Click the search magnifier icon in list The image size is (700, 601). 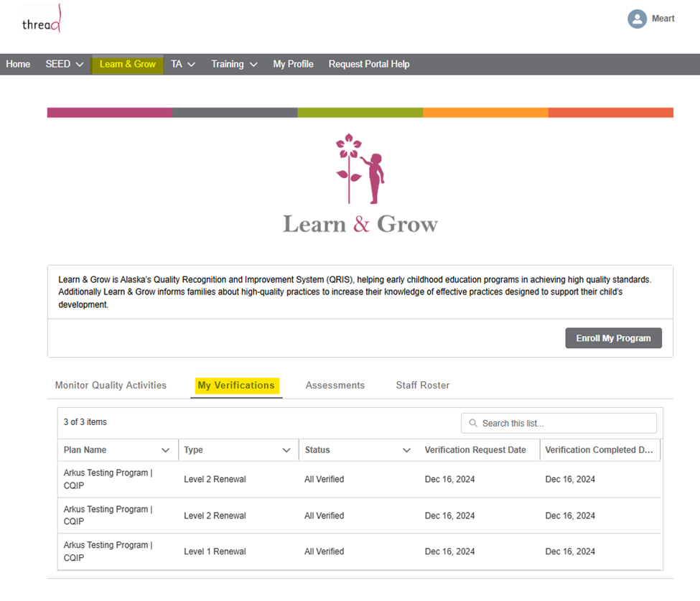click(472, 423)
